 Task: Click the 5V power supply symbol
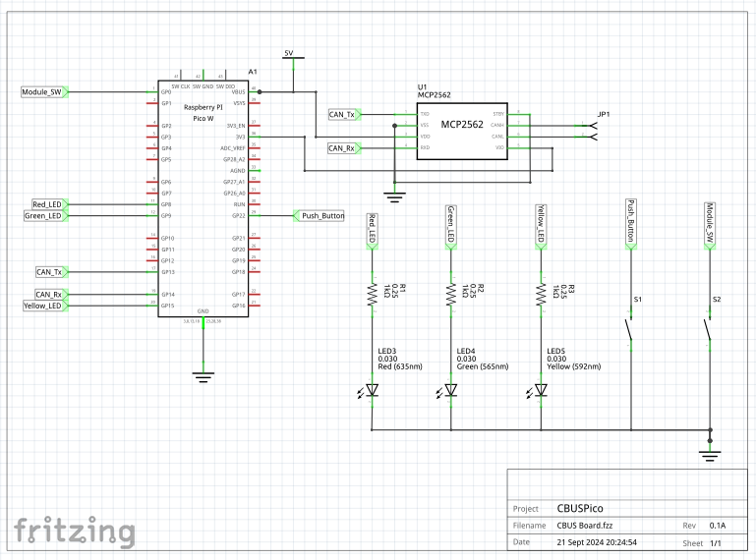pos(289,55)
